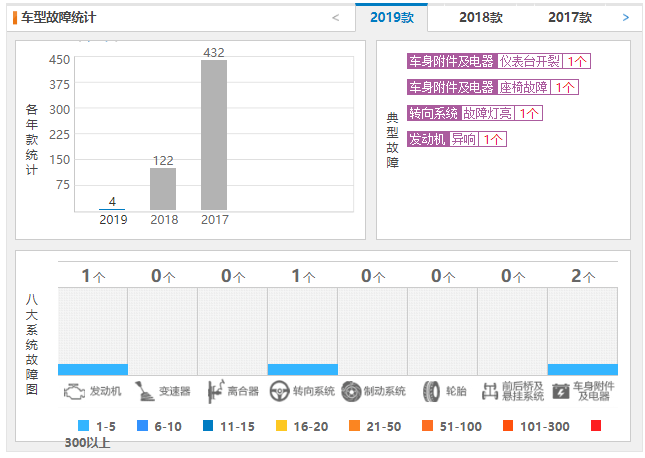Viewport: 645px width, 458px height.
Task: Open the 仪表台开裂 fault tag
Action: pyautogui.click(x=529, y=61)
